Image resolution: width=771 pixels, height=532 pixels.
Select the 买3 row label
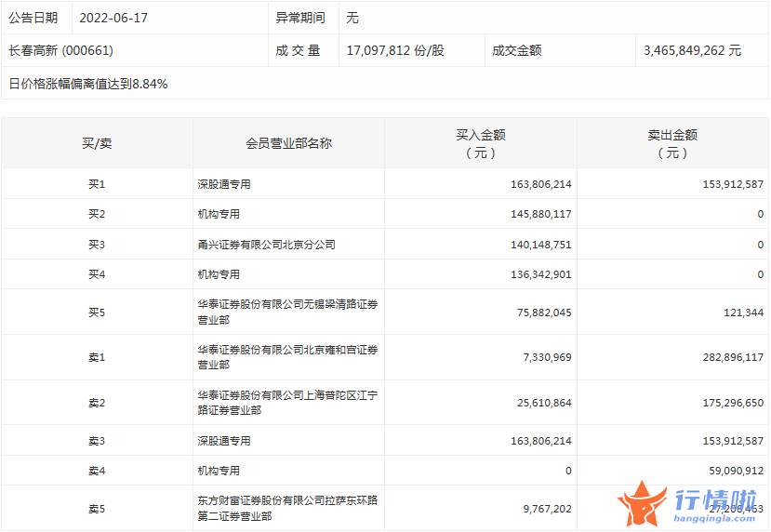(97, 245)
